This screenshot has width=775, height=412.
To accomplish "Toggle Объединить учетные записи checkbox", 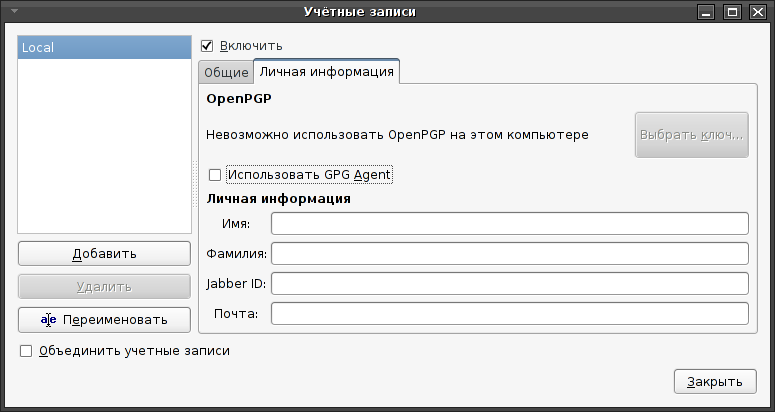I will [x=26, y=351].
